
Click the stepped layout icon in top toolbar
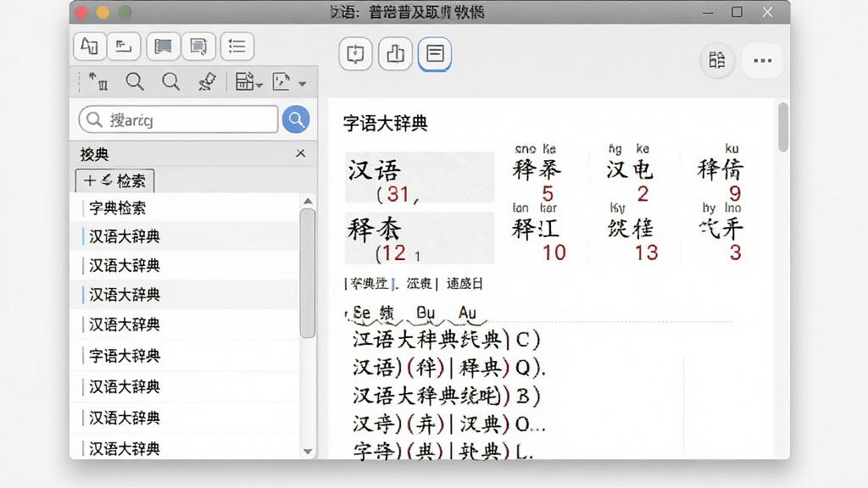point(124,46)
